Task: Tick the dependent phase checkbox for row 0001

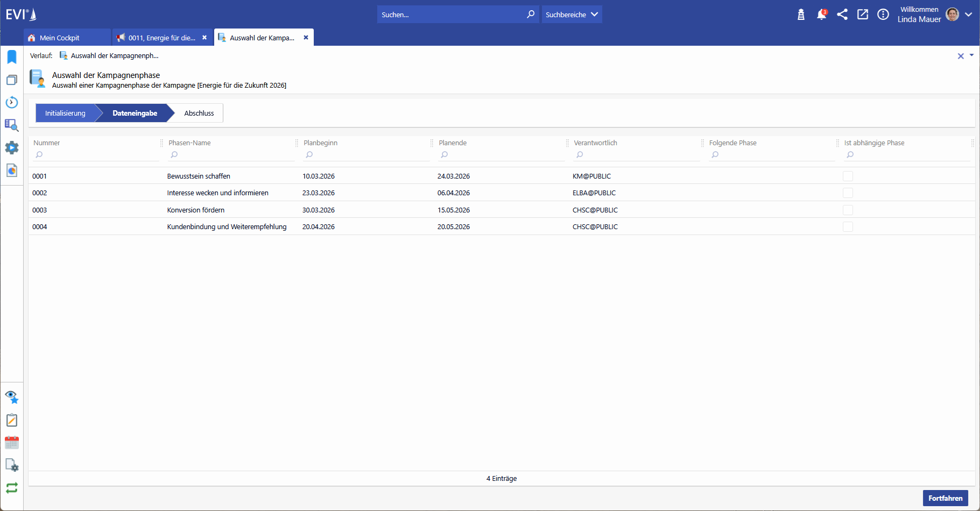Action: pos(848,176)
